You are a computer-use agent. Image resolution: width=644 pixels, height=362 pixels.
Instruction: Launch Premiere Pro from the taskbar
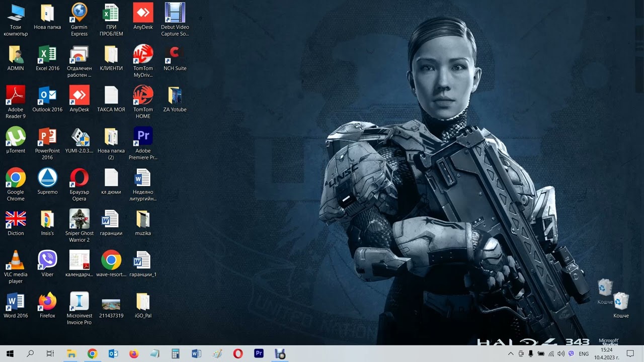(x=259, y=353)
